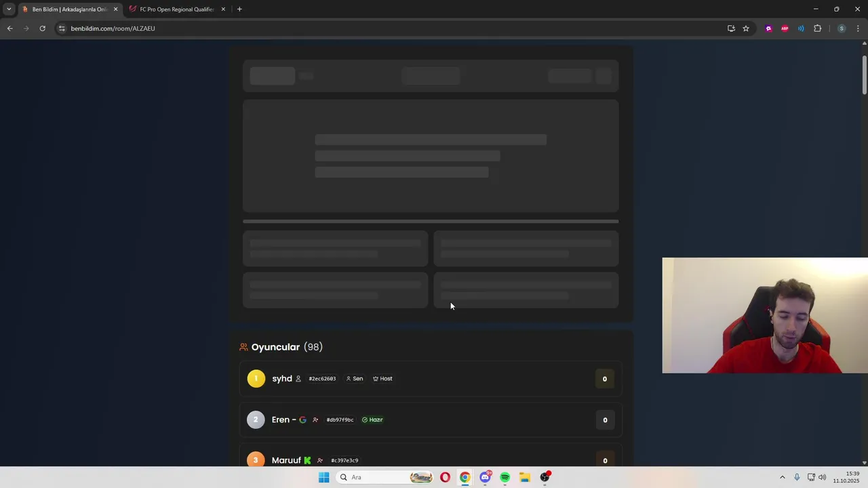Open Opera from the taskbar
868x488 pixels.
click(445, 477)
